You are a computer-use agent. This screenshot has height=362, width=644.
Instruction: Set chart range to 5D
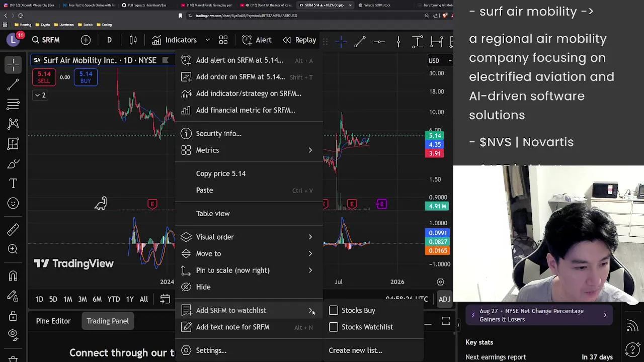click(x=53, y=299)
